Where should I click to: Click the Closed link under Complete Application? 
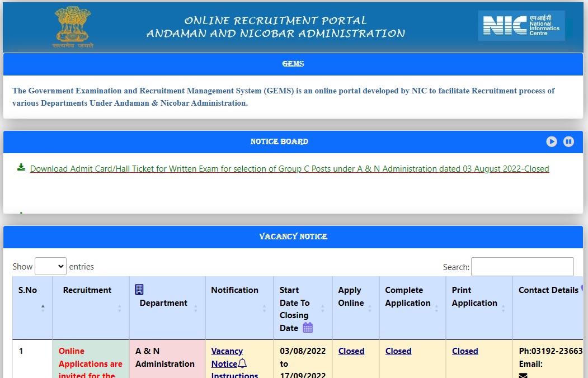(x=398, y=351)
